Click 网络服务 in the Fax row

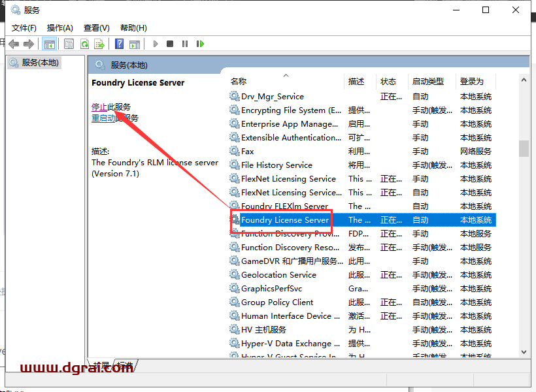pos(475,151)
